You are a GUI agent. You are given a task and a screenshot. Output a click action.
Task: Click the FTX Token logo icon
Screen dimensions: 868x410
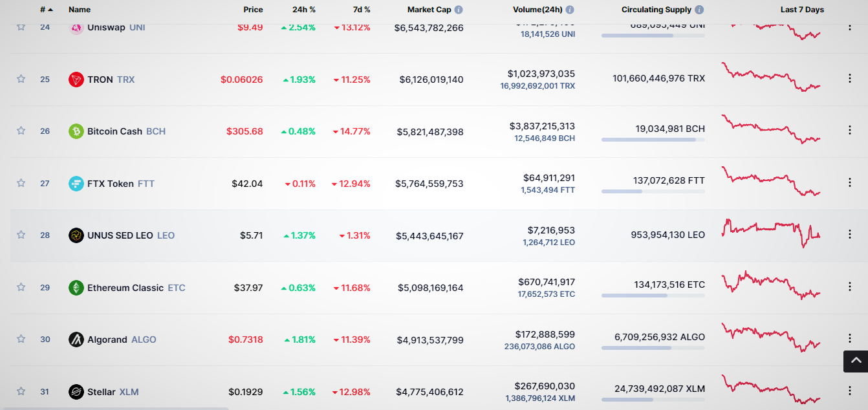(x=76, y=184)
